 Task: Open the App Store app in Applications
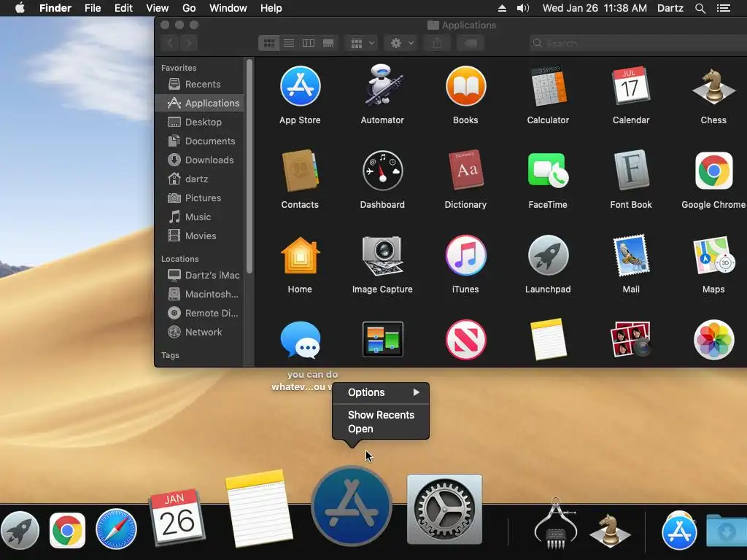300,86
